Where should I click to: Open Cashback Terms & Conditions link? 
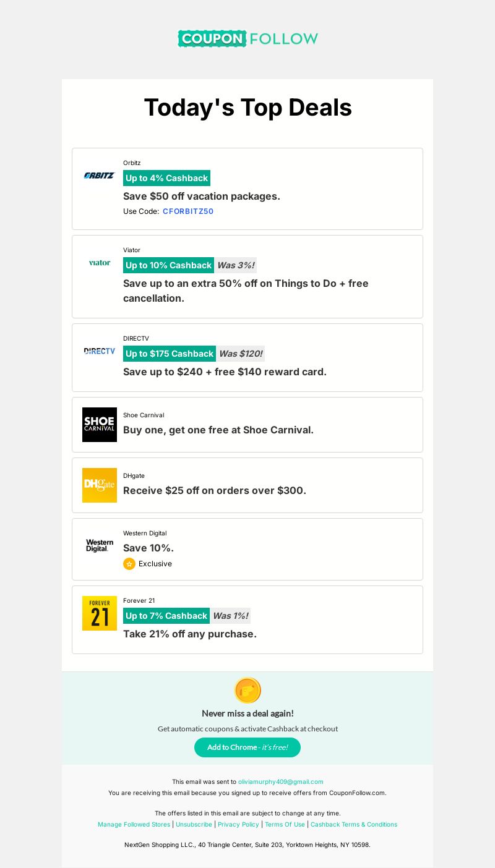click(354, 825)
